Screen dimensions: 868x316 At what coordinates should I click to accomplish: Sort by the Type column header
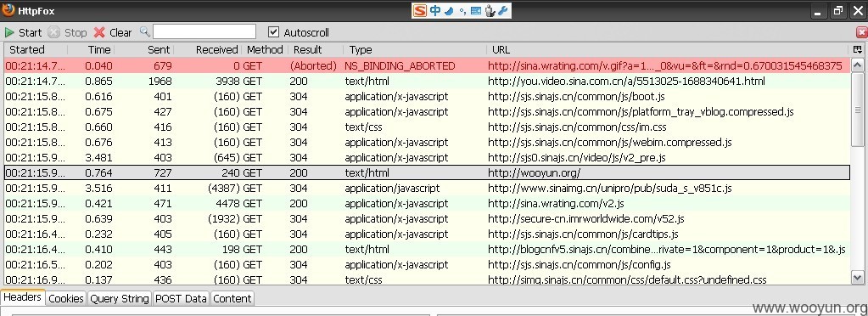[x=415, y=49]
